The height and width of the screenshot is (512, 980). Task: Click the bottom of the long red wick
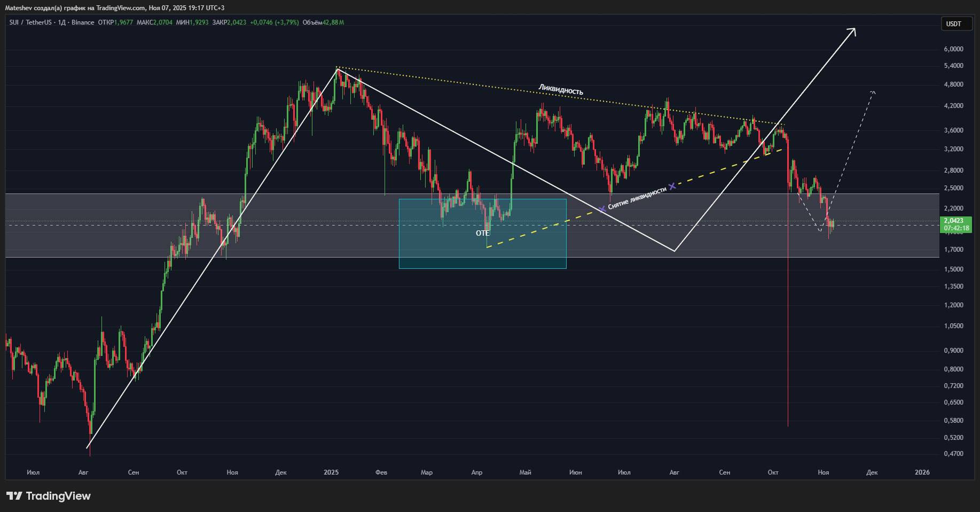click(788, 425)
